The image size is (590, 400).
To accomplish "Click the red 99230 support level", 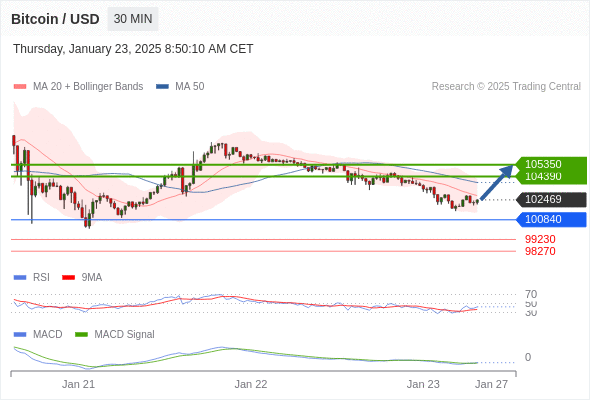I will point(540,239).
